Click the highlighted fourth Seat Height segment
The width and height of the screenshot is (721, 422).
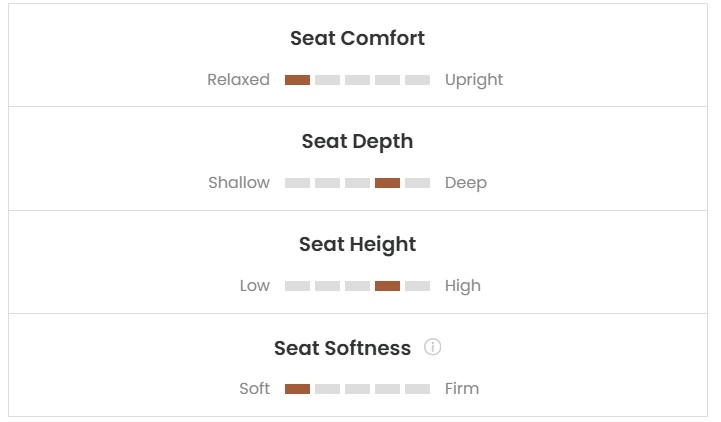[x=387, y=286]
